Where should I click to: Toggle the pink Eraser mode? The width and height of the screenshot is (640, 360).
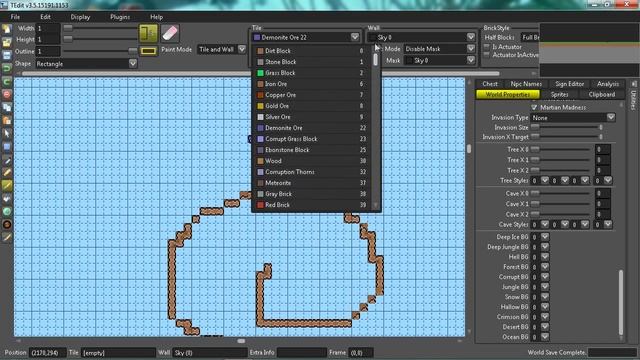tap(170, 33)
